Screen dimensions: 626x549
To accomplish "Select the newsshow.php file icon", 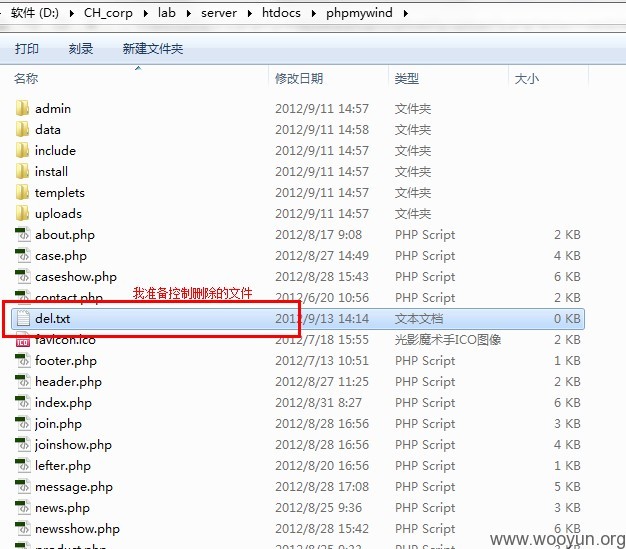I will pyautogui.click(x=22, y=529).
